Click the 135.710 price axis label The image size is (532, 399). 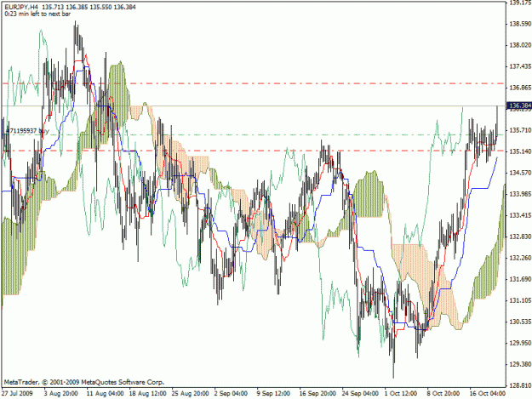[520, 130]
